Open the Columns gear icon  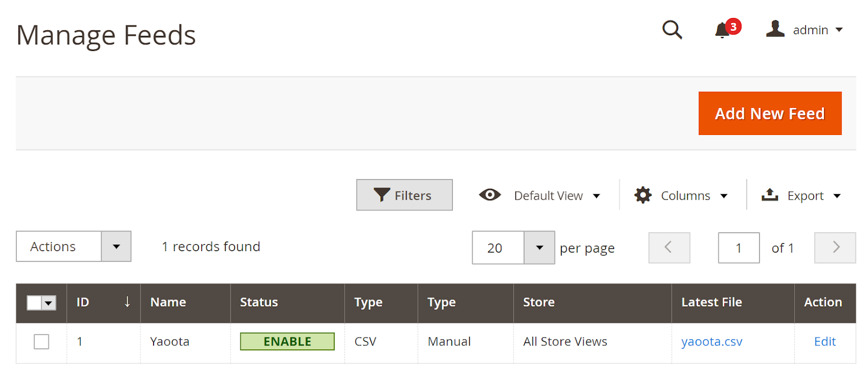[x=643, y=195]
